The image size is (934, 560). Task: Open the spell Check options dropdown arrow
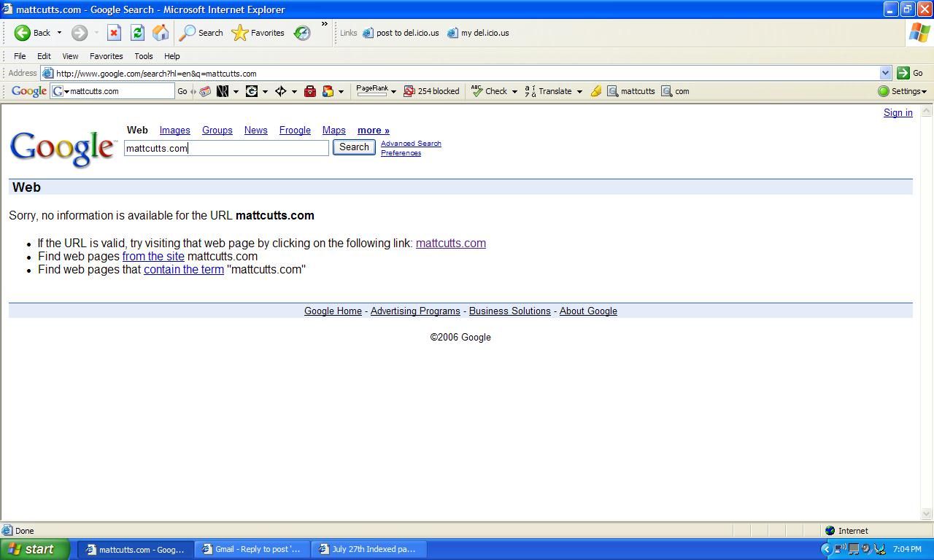pos(514,92)
